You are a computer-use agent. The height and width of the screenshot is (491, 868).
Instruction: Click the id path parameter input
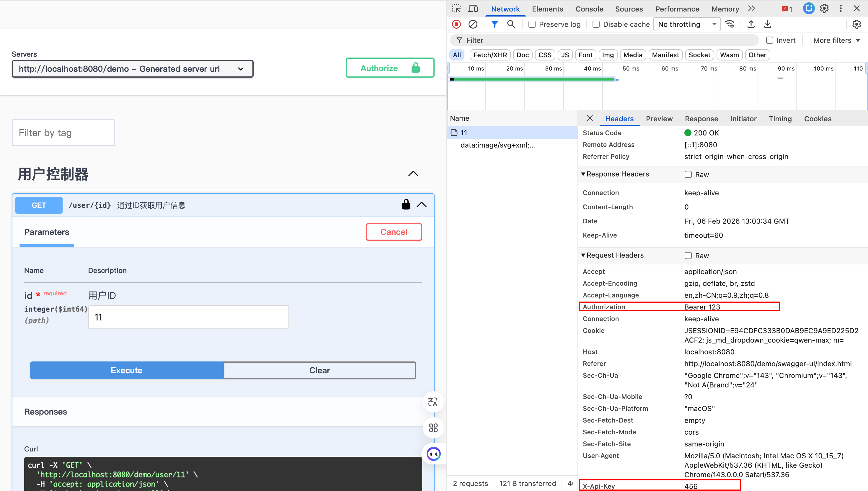tap(189, 317)
